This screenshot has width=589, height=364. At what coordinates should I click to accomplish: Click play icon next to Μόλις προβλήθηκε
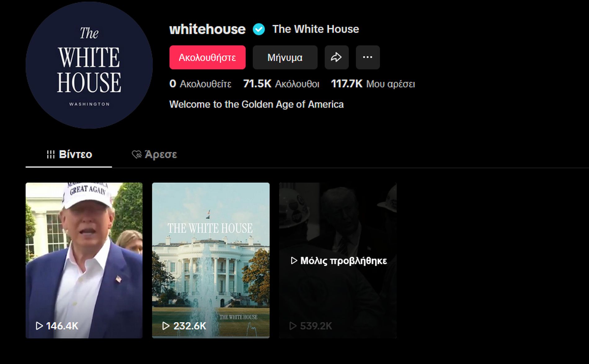pos(294,261)
